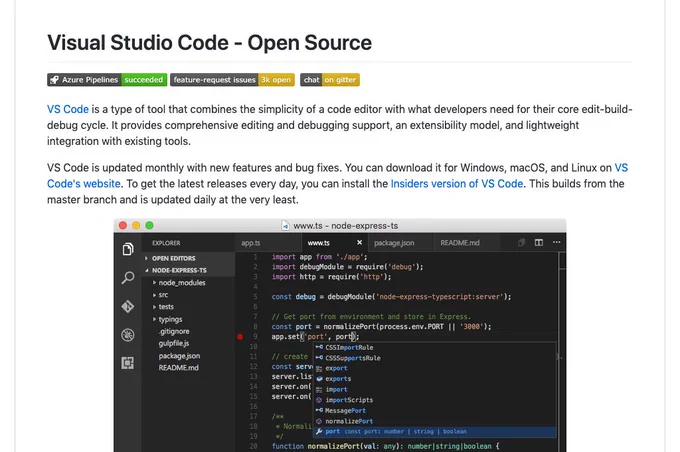Image resolution: width=680 pixels, height=452 pixels.
Task: Click the feature-request issues 3k open badge
Action: click(232, 80)
